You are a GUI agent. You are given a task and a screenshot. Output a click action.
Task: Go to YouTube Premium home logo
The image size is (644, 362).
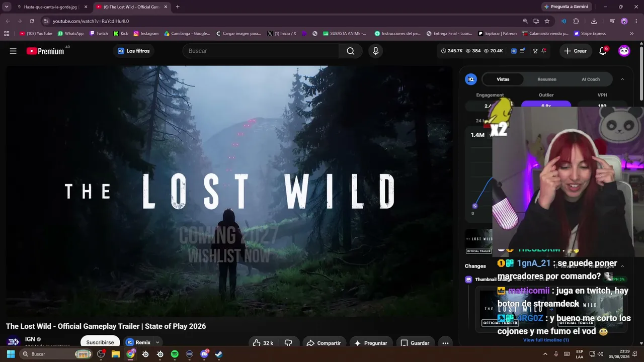45,51
